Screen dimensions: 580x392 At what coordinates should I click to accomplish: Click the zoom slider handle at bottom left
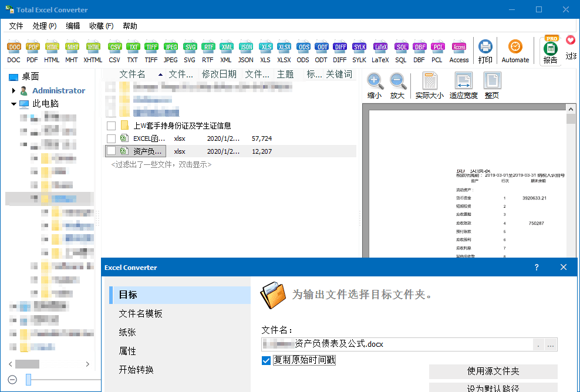[28, 380]
